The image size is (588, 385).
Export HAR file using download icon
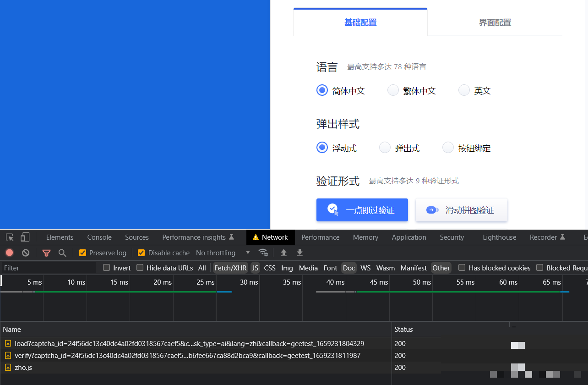click(299, 253)
